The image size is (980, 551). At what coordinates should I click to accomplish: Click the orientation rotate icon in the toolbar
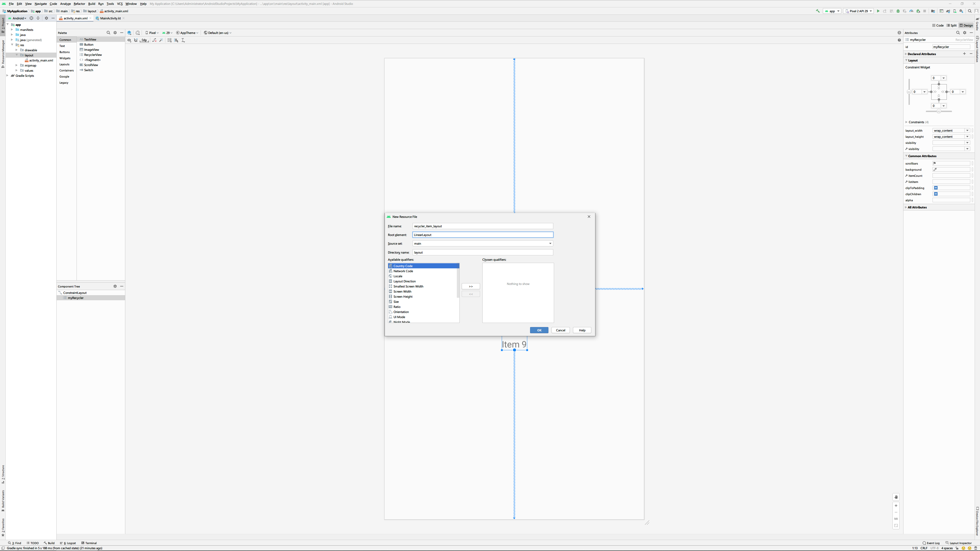138,33
